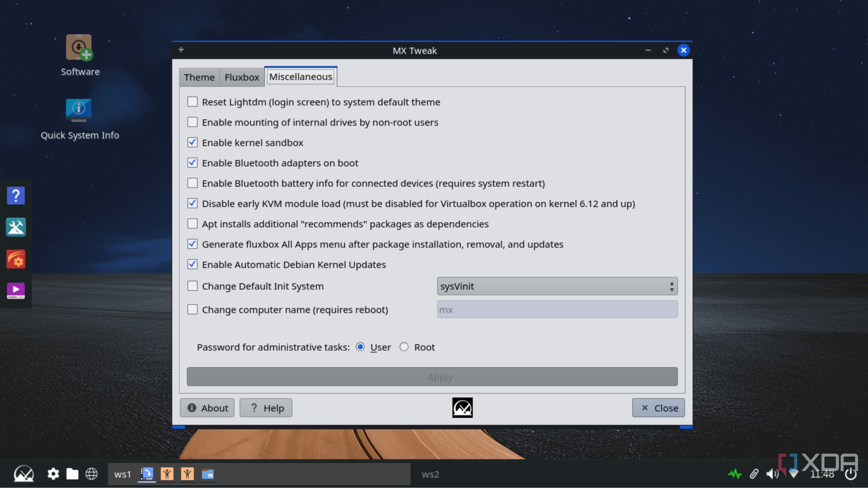Viewport: 868px width, 488px height.
Task: Open the settings gear in the taskbar
Action: [53, 474]
